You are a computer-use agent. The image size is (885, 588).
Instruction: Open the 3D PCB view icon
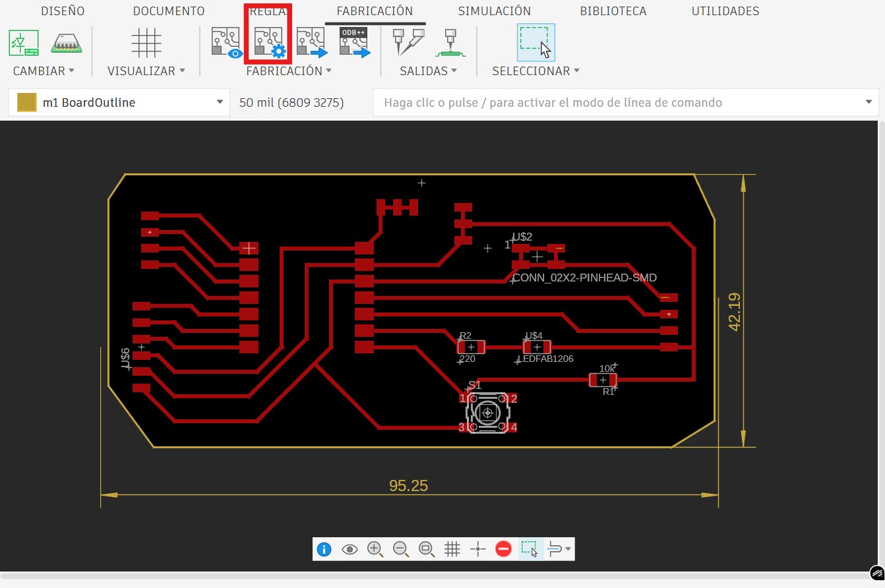pos(65,43)
